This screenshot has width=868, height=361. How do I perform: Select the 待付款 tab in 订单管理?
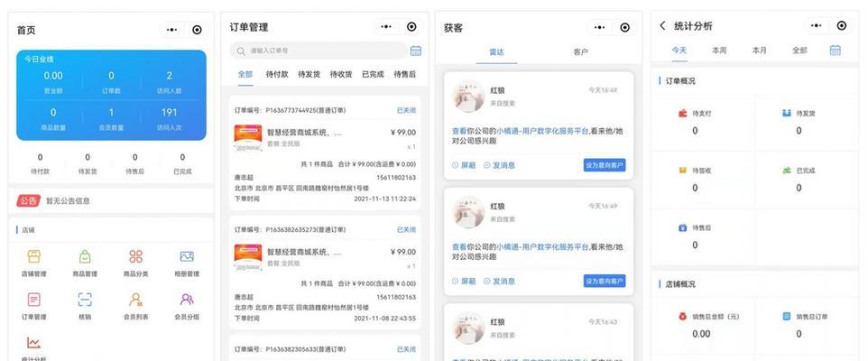[x=277, y=74]
